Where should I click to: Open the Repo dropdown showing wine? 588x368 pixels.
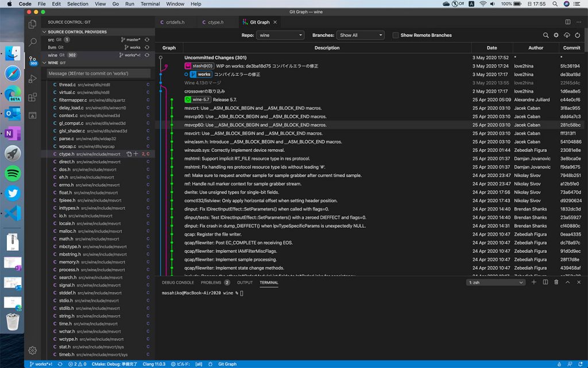point(280,35)
